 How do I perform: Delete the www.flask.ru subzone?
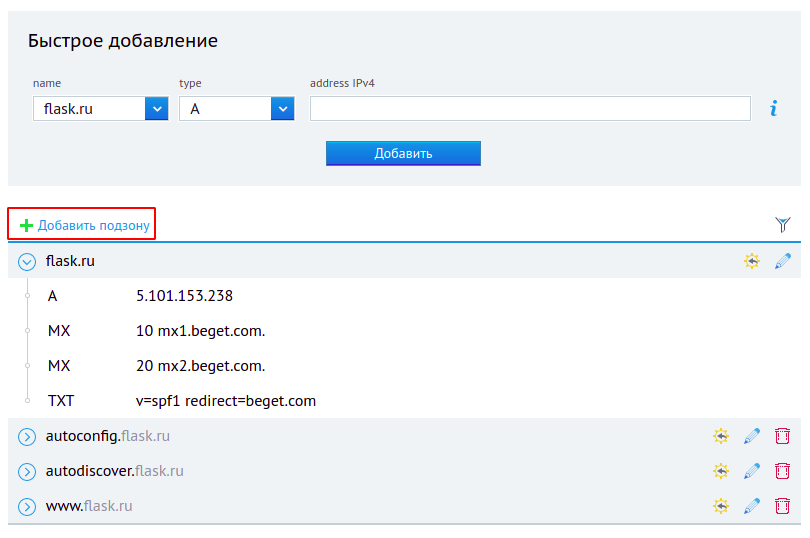tap(782, 506)
